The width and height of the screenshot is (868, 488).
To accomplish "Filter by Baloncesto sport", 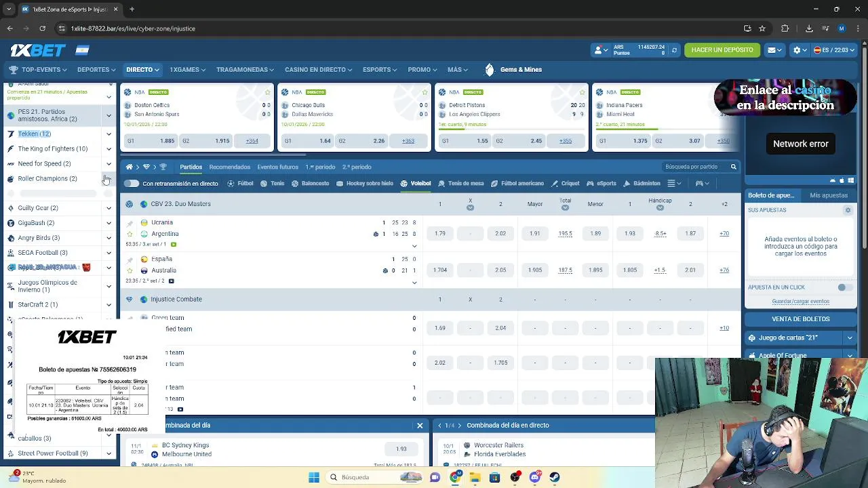I will pyautogui.click(x=310, y=183).
